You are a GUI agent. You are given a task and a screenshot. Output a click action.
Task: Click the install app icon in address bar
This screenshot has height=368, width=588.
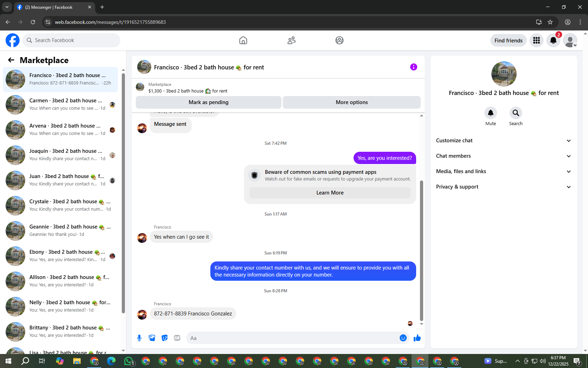point(539,22)
